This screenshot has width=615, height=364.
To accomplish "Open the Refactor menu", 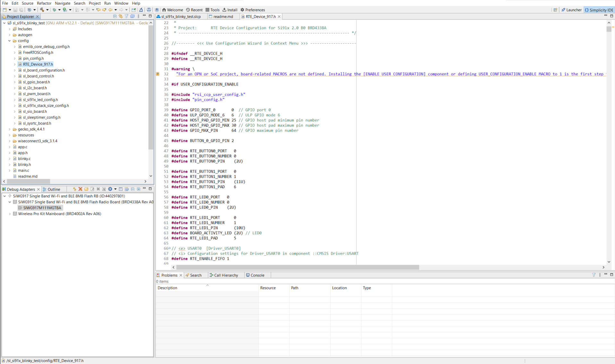I will tap(44, 3).
